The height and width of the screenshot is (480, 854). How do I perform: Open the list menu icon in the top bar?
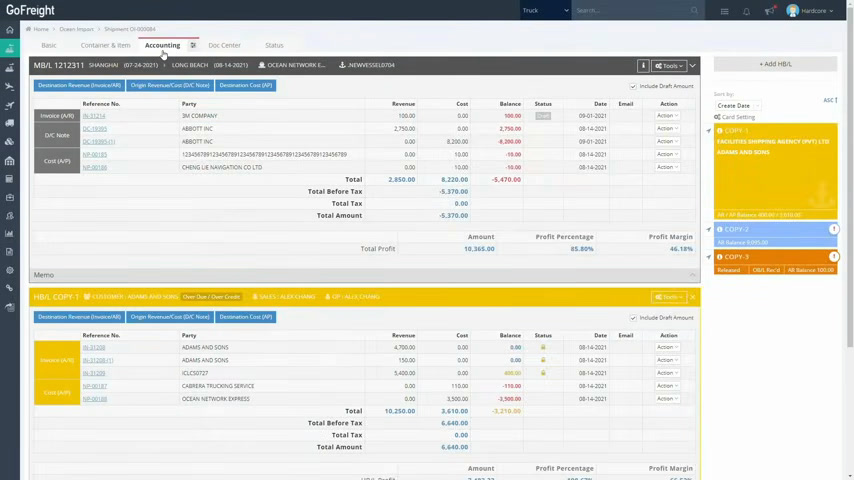[x=724, y=11]
